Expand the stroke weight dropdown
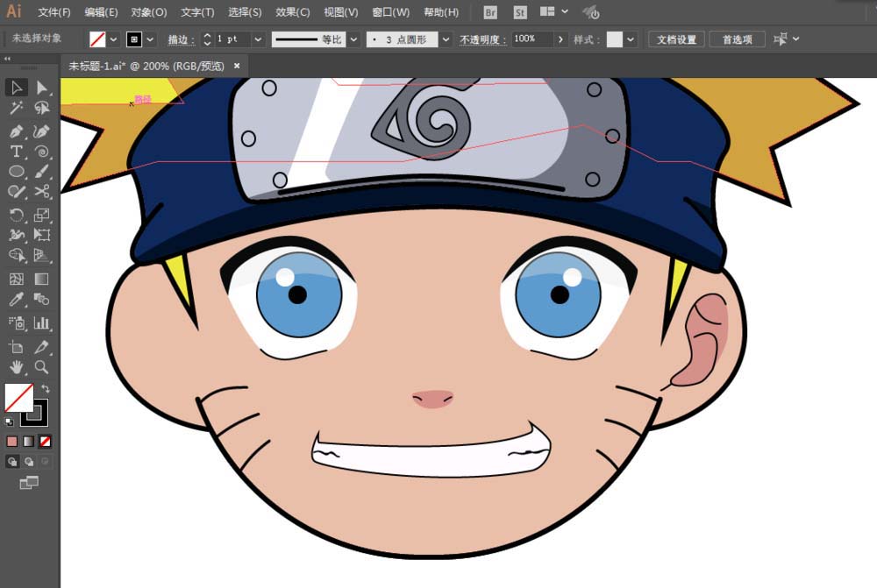This screenshot has width=877, height=588. click(x=258, y=39)
